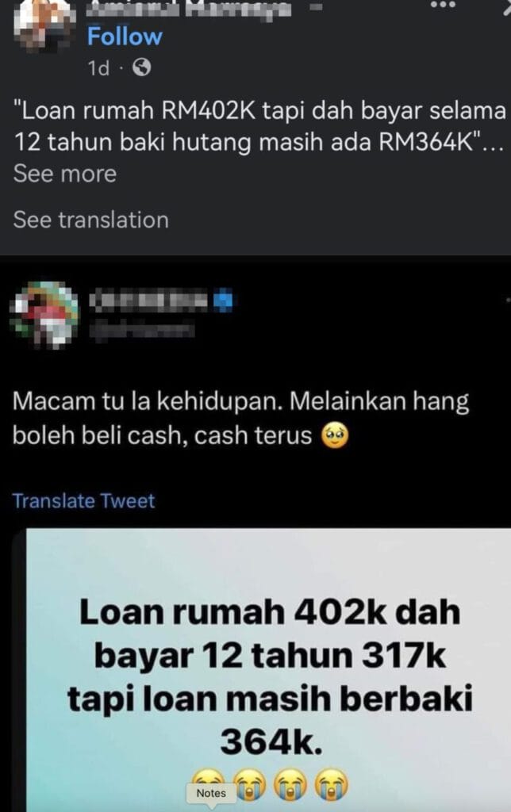The width and height of the screenshot is (511, 812).
Task: Open the quoted 'Loan rumah 402k' image
Action: 268,670
